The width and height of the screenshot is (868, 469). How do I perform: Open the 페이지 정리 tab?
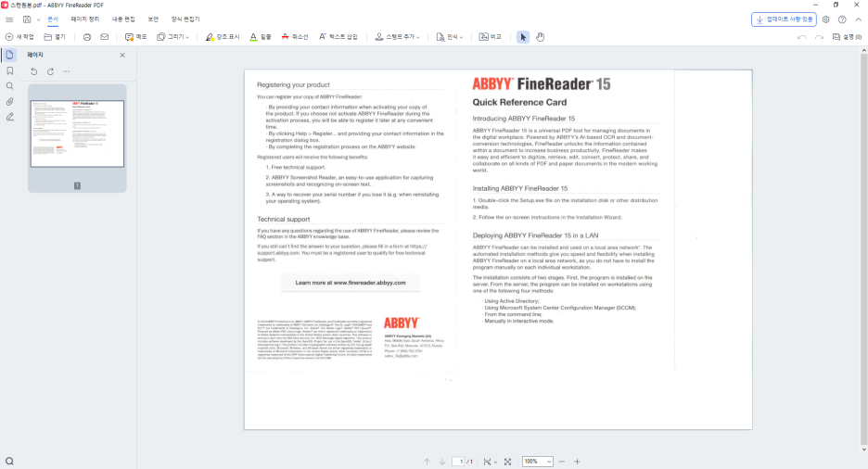tap(85, 19)
